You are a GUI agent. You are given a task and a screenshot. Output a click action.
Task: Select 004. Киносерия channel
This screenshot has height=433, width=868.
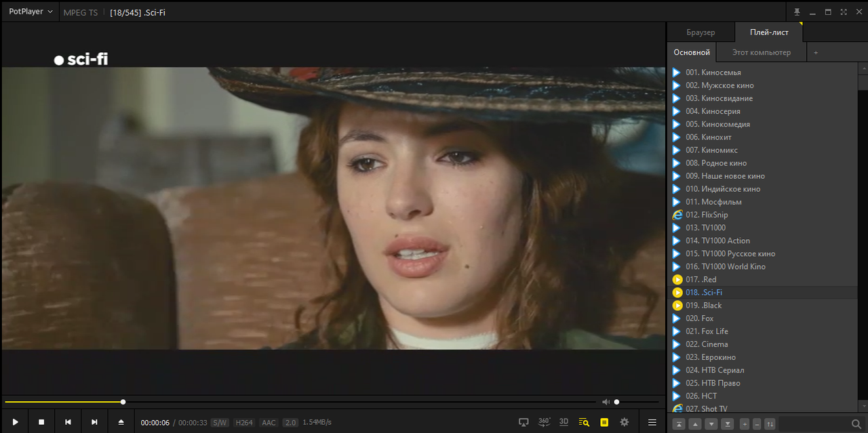tap(762, 111)
